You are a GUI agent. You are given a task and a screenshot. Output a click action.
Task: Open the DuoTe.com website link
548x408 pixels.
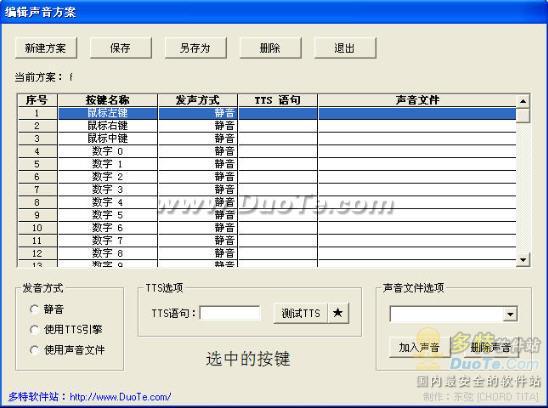pyautogui.click(x=120, y=397)
